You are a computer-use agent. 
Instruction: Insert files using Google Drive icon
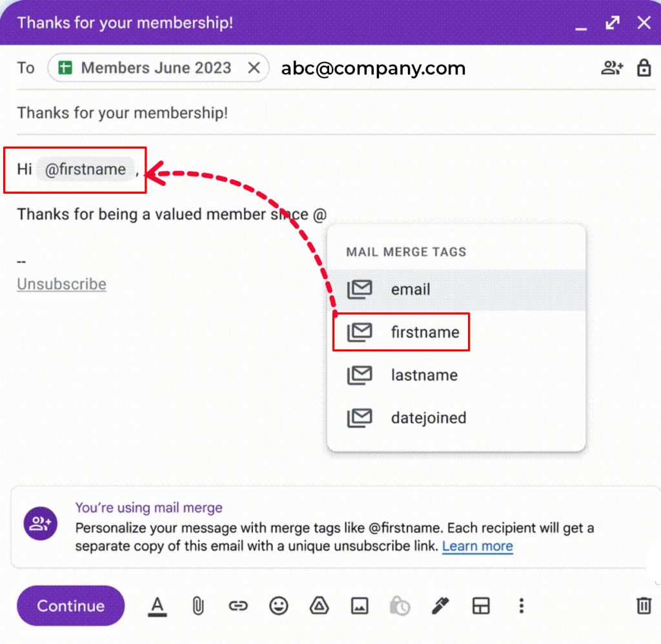pos(319,606)
